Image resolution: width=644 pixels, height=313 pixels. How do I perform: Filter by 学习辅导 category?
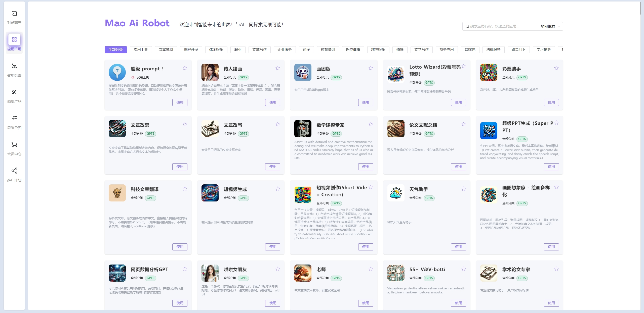(544, 50)
